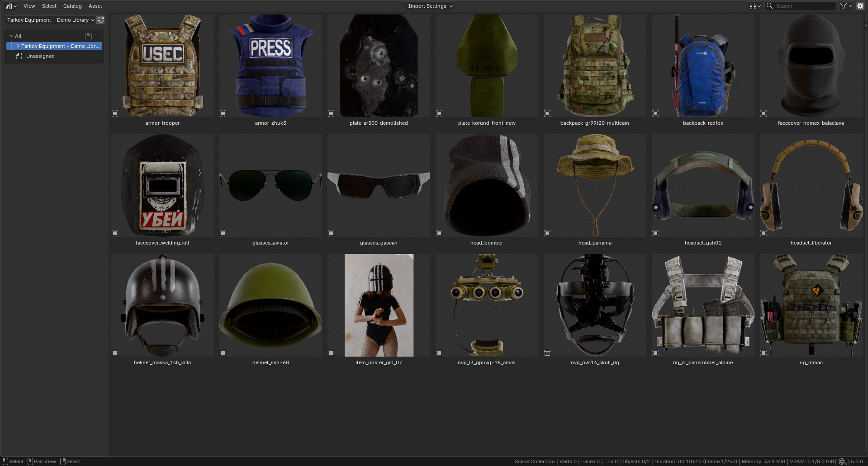Open the Import Settings dropdown
This screenshot has width=868, height=466.
pos(430,6)
